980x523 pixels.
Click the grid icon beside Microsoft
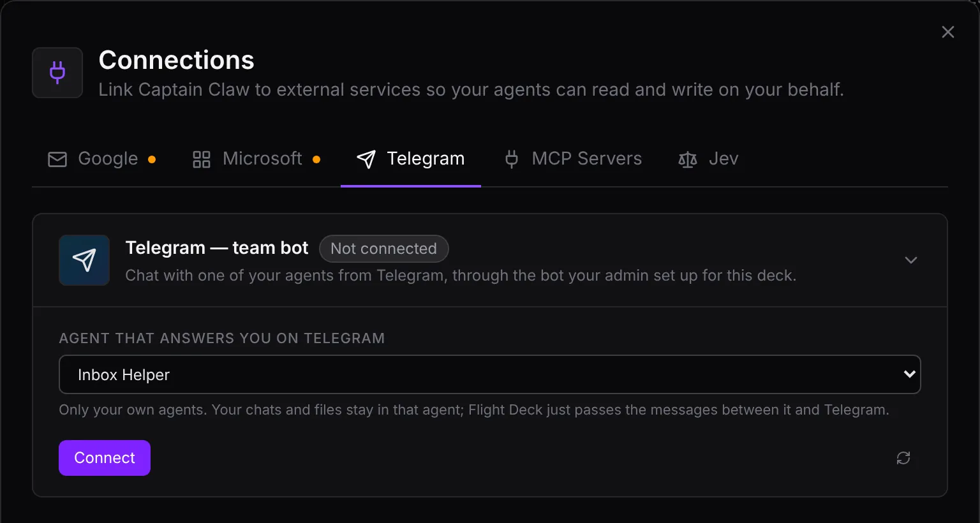pyautogui.click(x=202, y=159)
